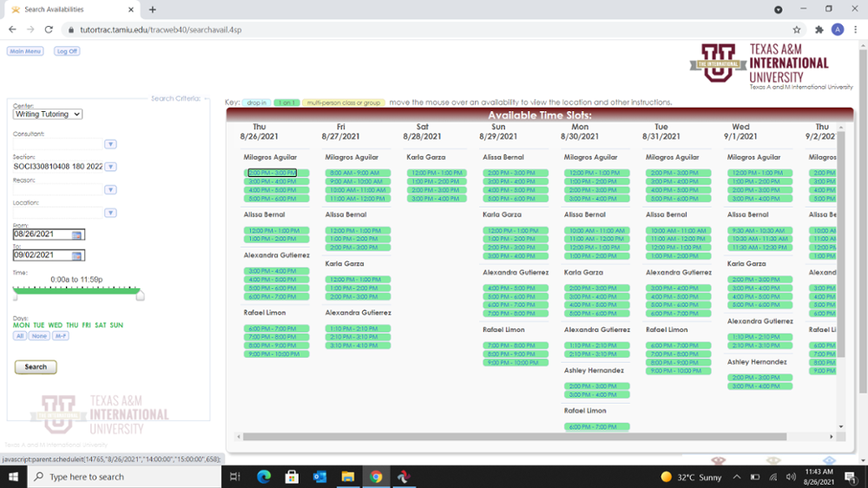Viewport: 868px width, 488px height.
Task: Click the Section field SOCI330810408
Action: (58, 167)
